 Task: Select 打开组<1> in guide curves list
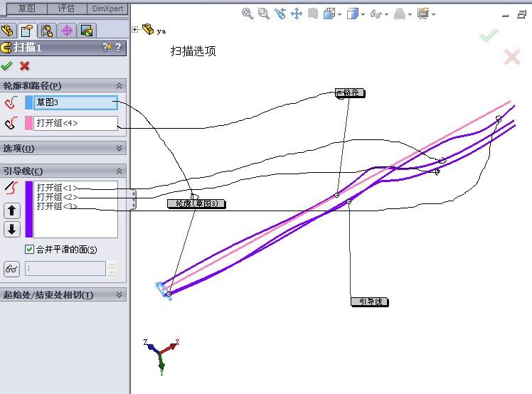[x=57, y=187]
